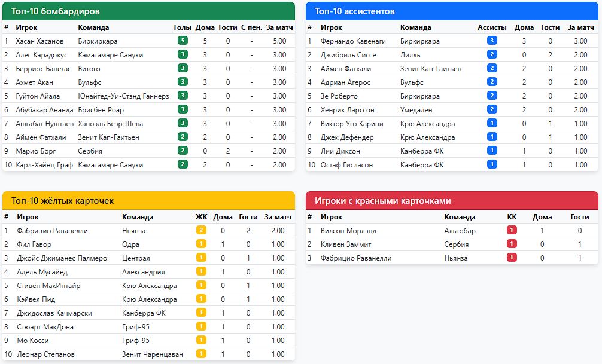Image resolution: width=602 pixels, height=364 pixels.
Task: Click the Ассисты column header
Action: [492, 27]
